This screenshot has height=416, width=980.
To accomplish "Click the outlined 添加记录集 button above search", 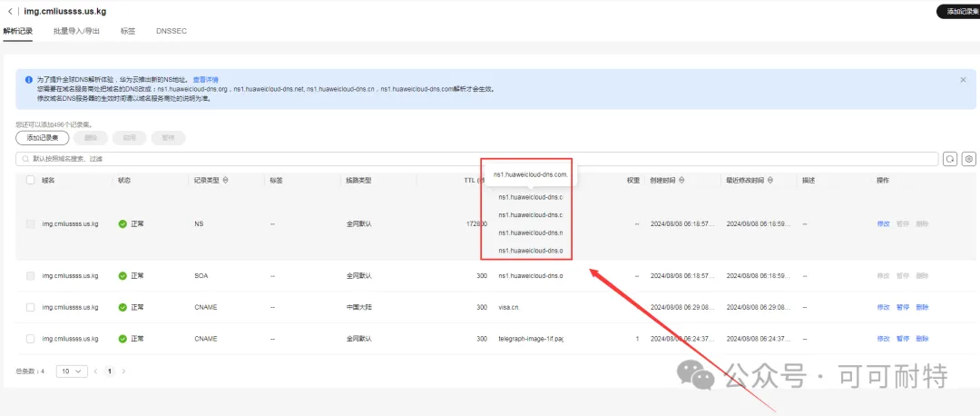I will [43, 138].
